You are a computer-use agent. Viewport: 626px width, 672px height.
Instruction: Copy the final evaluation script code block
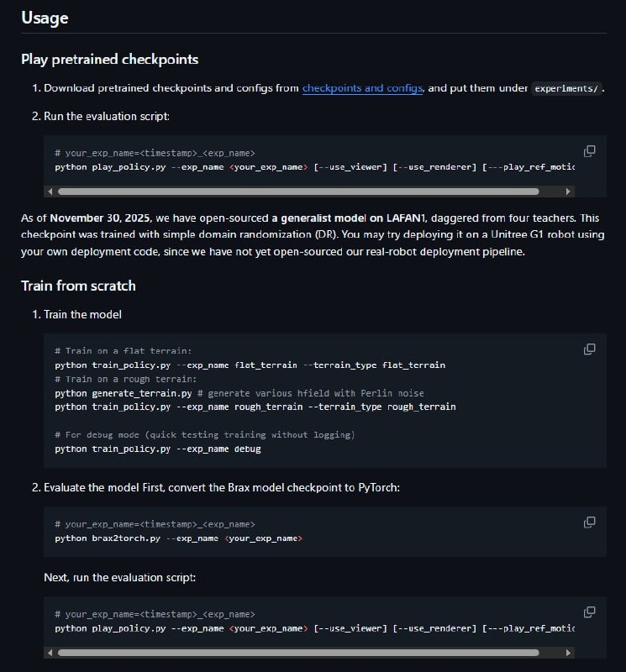coord(590,612)
